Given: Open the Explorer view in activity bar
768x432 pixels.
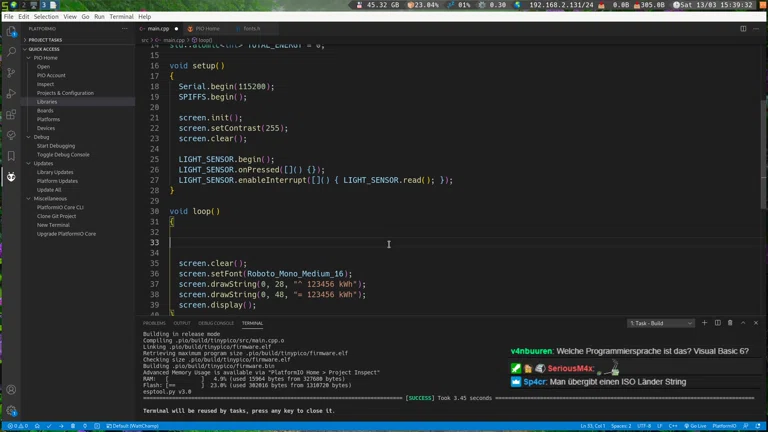Looking at the screenshot, I should 11,32.
